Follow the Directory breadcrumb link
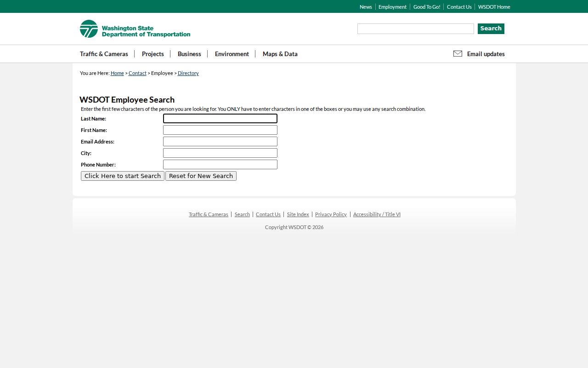The width and height of the screenshot is (588, 368). [x=188, y=73]
